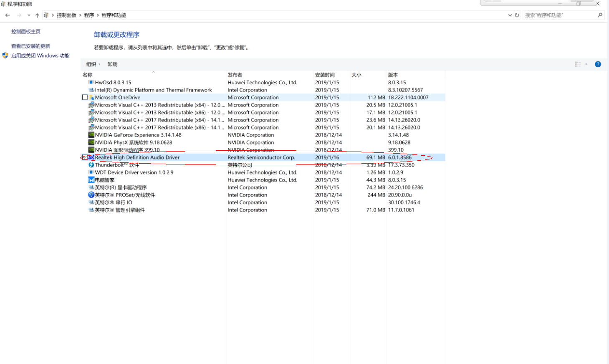Viewport: 609px width, 364px height.
Task: Click the up-one-level arrow icon
Action: pyautogui.click(x=37, y=15)
